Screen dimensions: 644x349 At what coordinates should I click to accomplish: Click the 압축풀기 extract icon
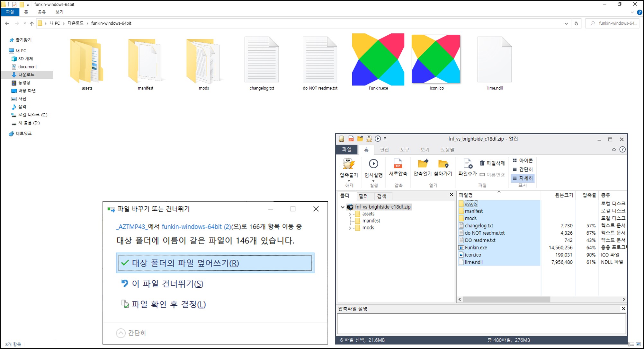349,164
